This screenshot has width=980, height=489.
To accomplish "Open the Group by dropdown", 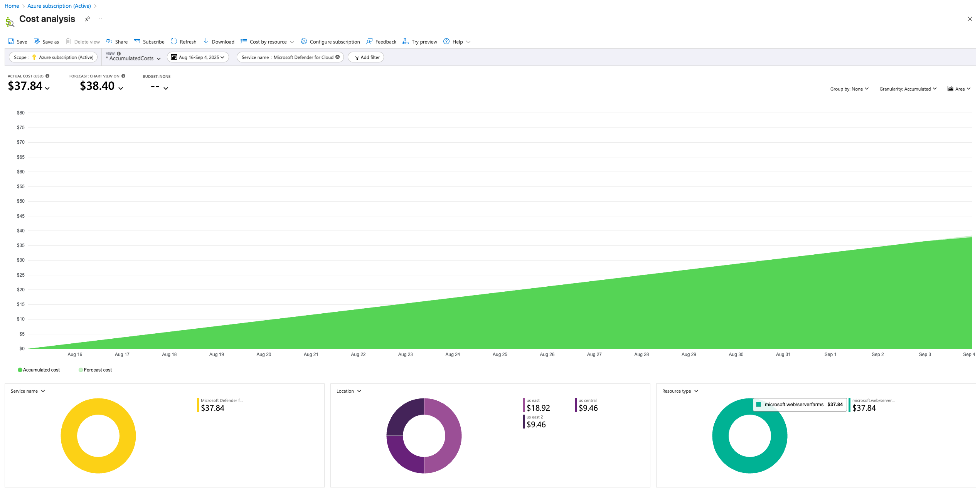I will 849,89.
